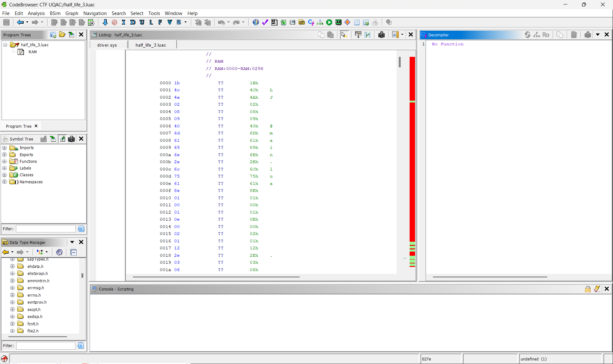Open the Tools menu
The image size is (613, 364).
pos(154,13)
